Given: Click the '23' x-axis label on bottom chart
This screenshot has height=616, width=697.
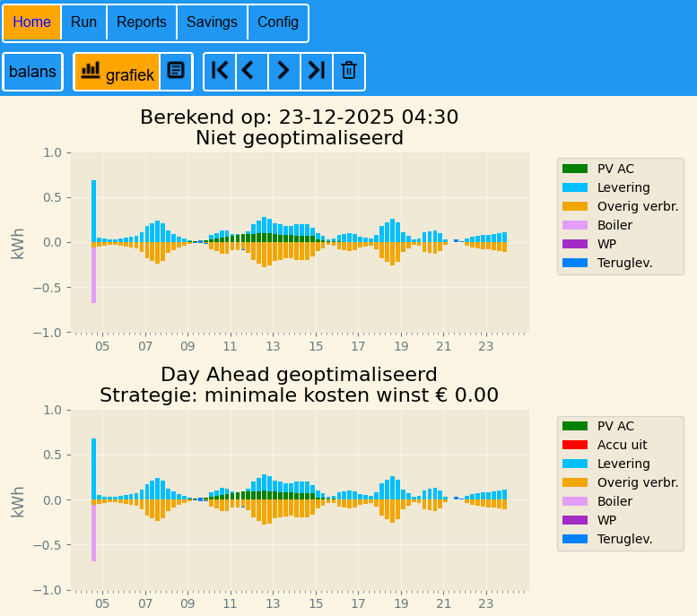Looking at the screenshot, I should [486, 603].
